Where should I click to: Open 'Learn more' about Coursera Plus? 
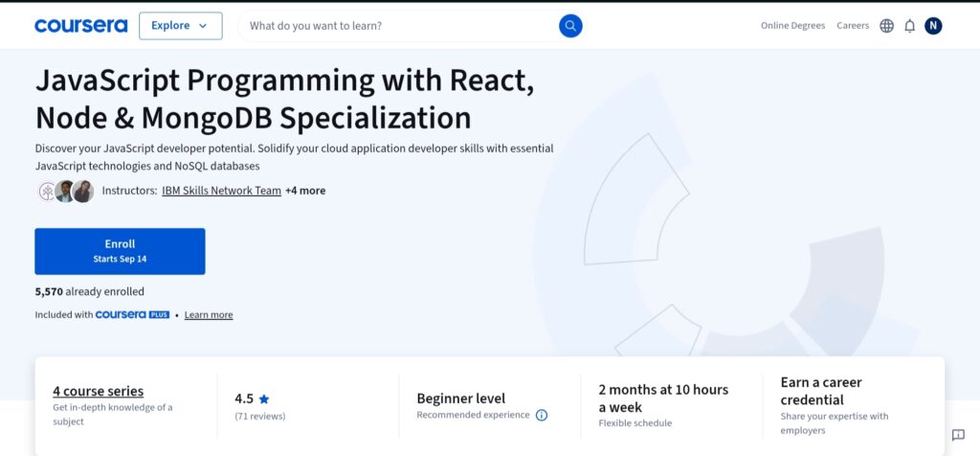pyautogui.click(x=209, y=314)
